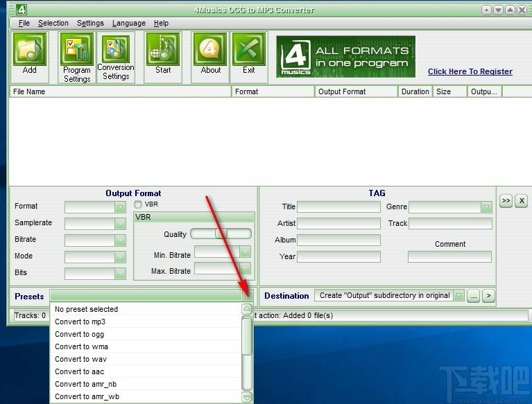This screenshot has width=532, height=404.
Task: Expand the Min. Bitrate dropdown
Action: click(x=245, y=252)
